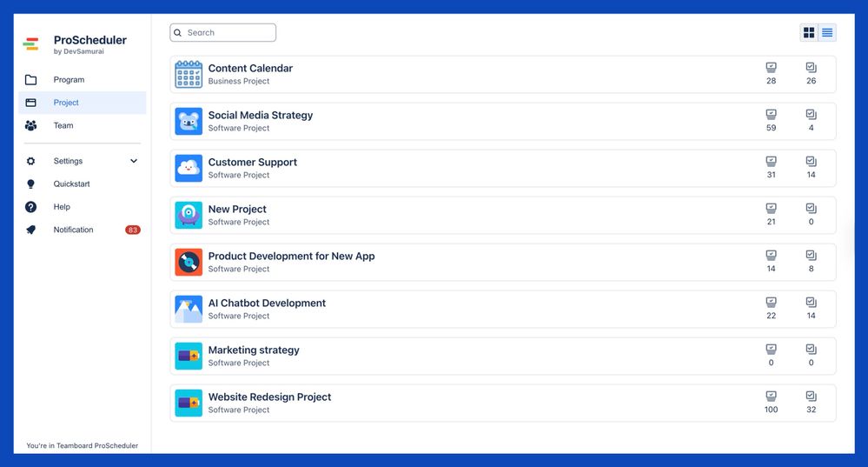Open the Quickstart menu item

click(83, 183)
